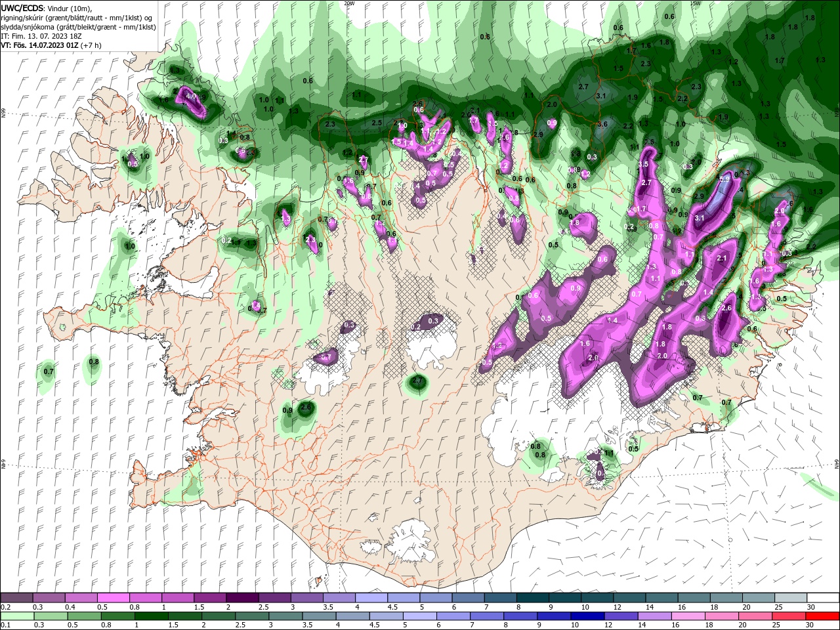The width and height of the screenshot is (840, 630).
Task: Click the "0.2" label on the snow scale
Action: (x=5, y=607)
